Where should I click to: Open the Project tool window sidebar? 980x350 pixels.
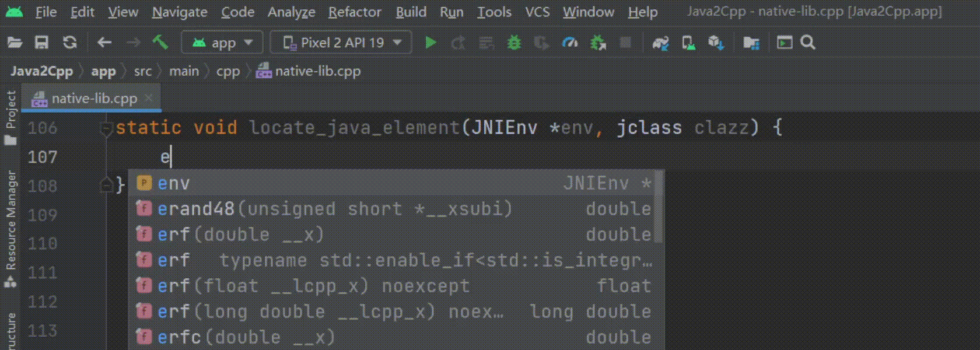click(x=10, y=117)
